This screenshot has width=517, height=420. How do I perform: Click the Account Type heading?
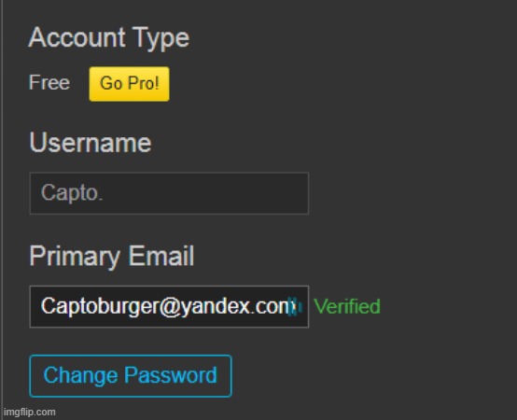109,38
